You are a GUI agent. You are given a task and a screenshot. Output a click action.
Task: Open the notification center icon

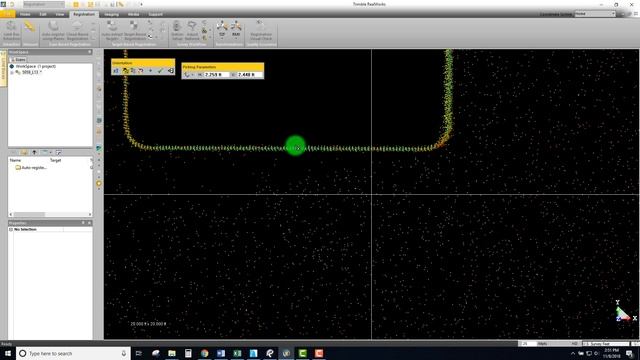pyautogui.click(x=629, y=353)
